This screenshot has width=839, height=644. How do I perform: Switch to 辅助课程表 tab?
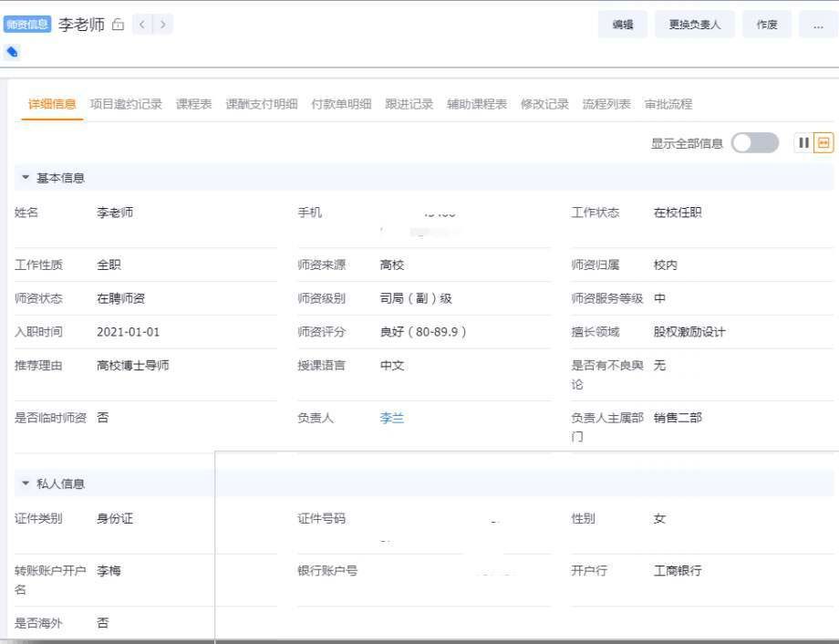click(x=477, y=104)
